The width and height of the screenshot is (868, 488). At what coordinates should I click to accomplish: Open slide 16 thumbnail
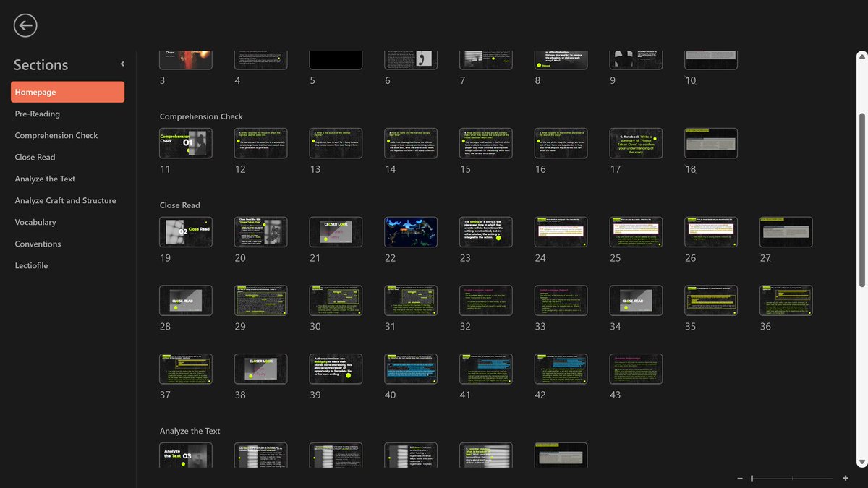click(x=561, y=143)
